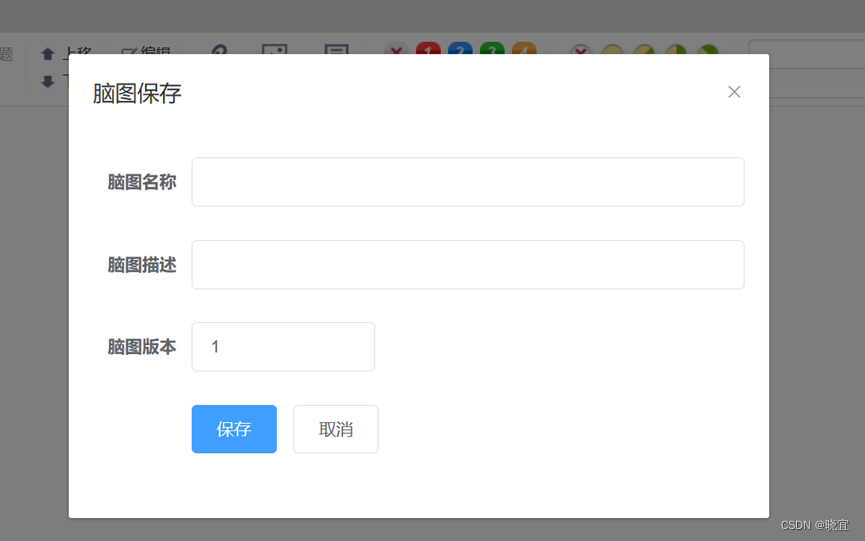
Task: Click the blue 保存 button
Action: pyautogui.click(x=234, y=429)
